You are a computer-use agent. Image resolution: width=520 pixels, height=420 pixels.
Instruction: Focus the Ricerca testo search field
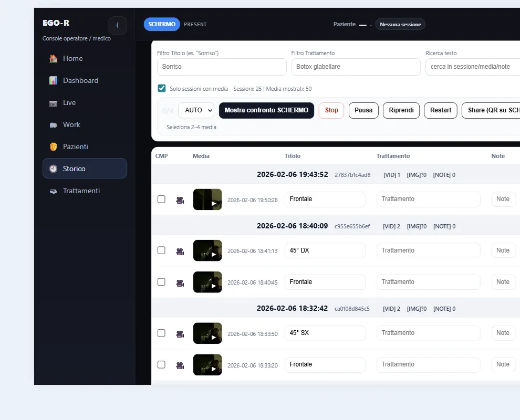473,67
